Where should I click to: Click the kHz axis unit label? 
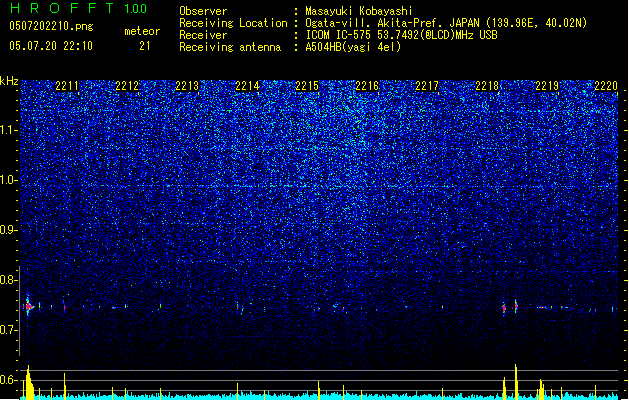tap(9, 81)
